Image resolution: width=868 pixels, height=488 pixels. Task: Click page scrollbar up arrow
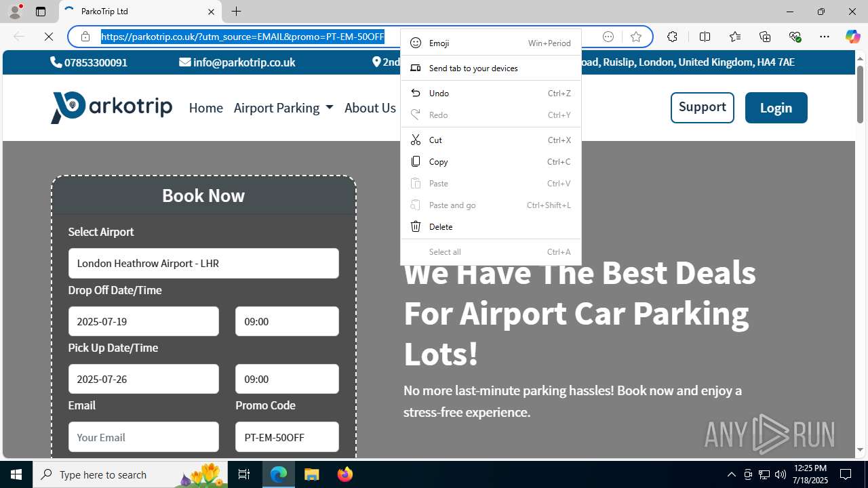861,58
